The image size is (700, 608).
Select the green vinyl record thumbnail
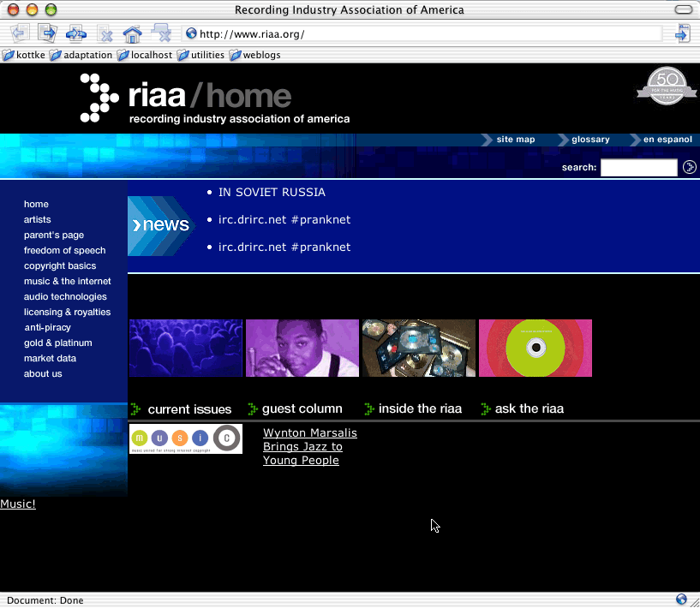point(535,348)
